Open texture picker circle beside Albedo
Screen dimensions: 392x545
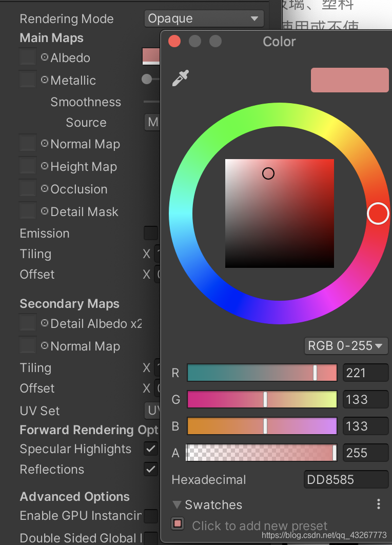tap(44, 57)
